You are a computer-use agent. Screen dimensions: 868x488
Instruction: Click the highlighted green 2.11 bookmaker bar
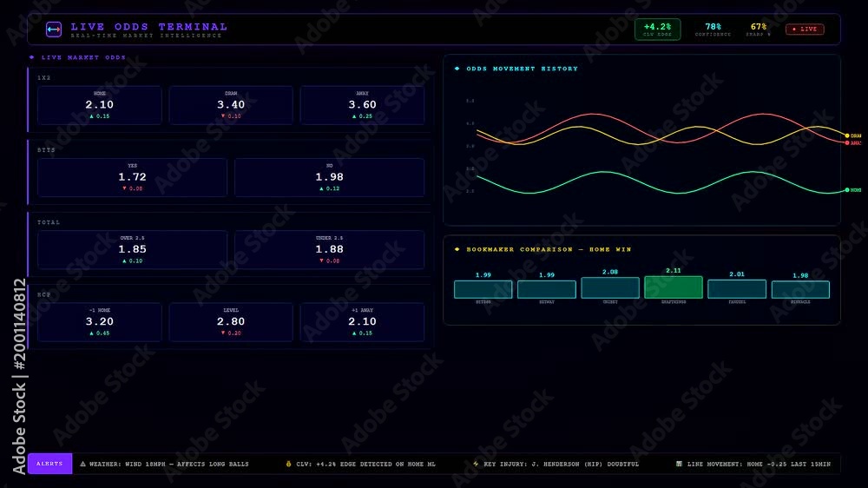coord(674,287)
